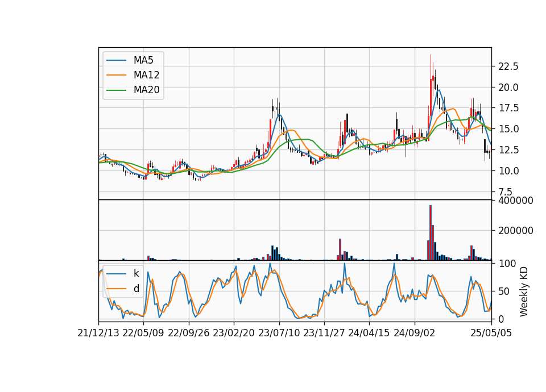The image size is (546, 392).
Task: Click the 7.5 price axis label
Action: click(505, 192)
